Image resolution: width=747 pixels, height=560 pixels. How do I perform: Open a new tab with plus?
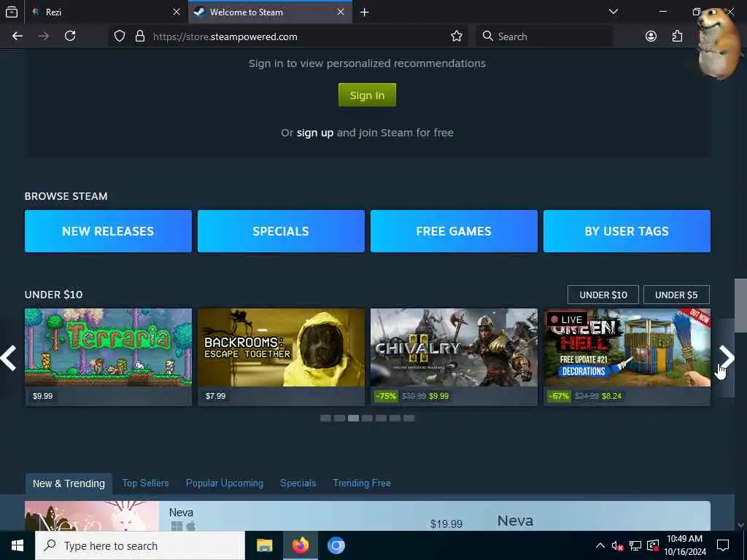pyautogui.click(x=365, y=12)
